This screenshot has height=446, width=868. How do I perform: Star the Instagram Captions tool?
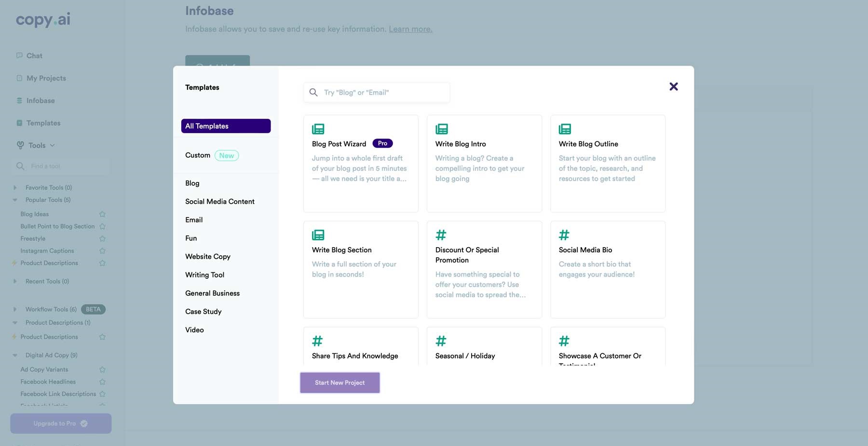[x=102, y=251]
